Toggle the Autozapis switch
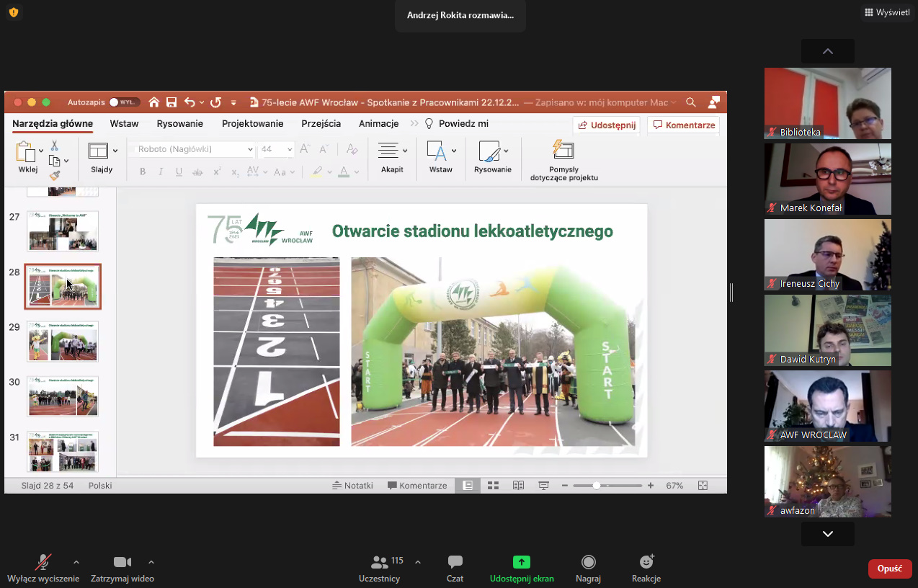 124,102
